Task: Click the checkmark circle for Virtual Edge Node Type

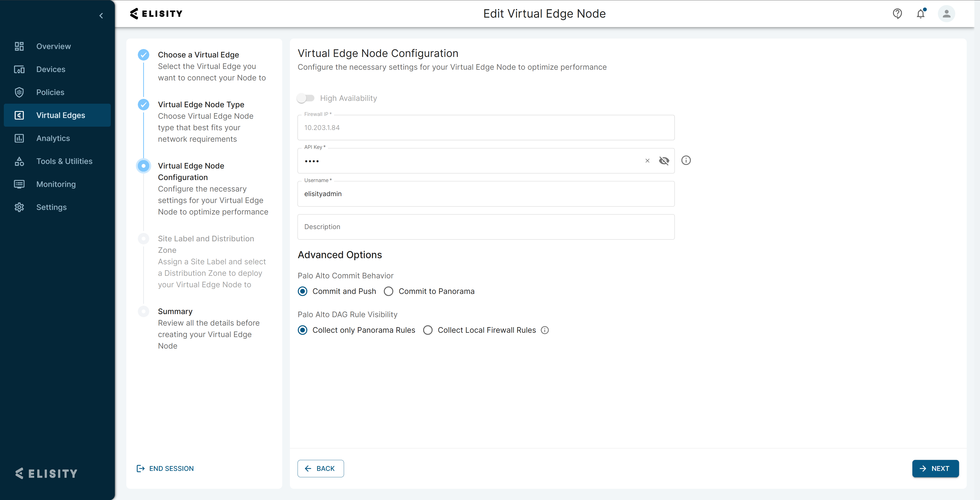Action: tap(143, 104)
